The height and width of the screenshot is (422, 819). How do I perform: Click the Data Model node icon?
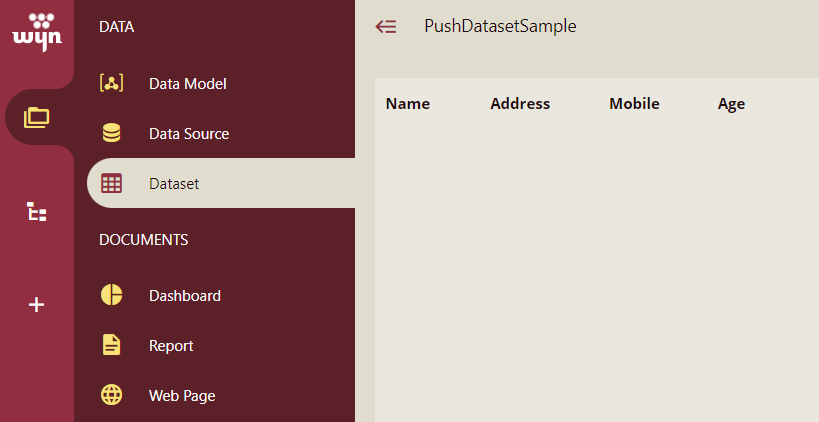click(x=111, y=84)
